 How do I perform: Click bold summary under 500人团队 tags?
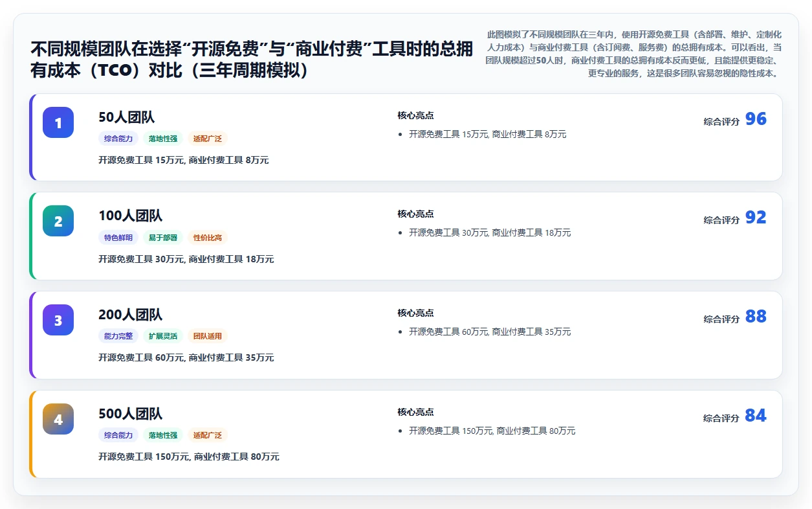189,457
